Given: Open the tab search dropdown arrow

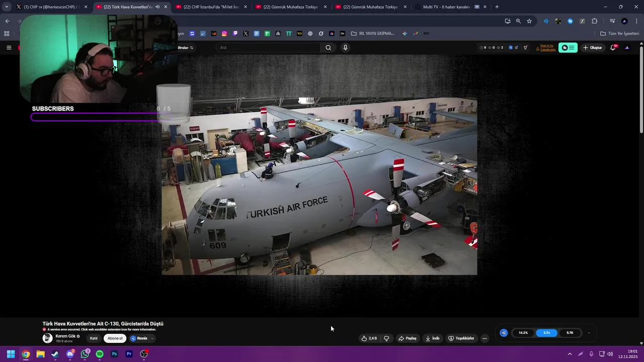Looking at the screenshot, I should point(7,7).
